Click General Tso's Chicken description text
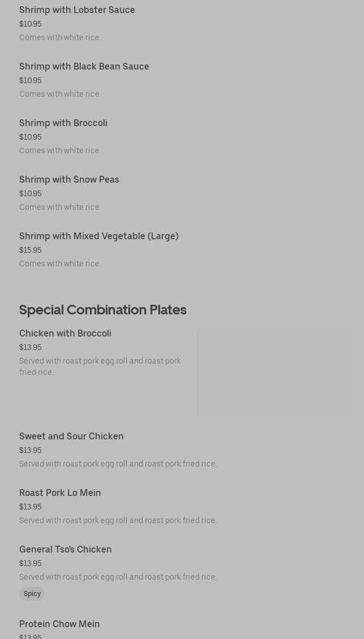 pyautogui.click(x=118, y=577)
